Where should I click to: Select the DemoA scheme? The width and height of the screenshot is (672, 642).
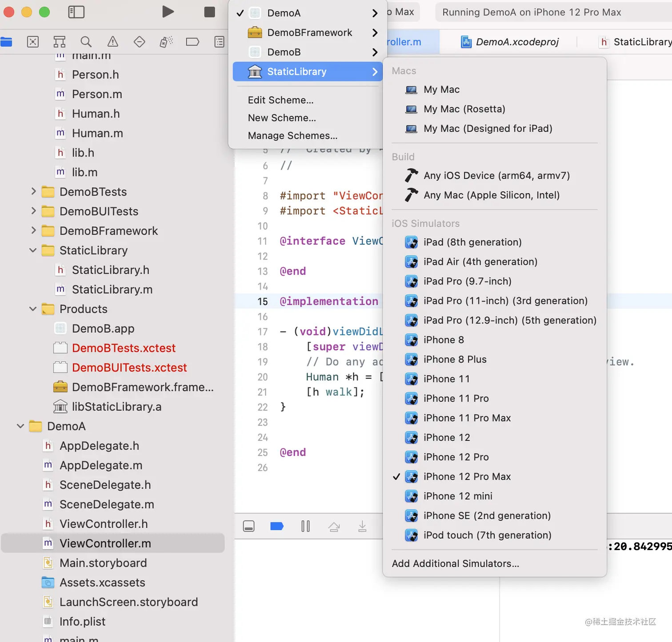click(308, 13)
